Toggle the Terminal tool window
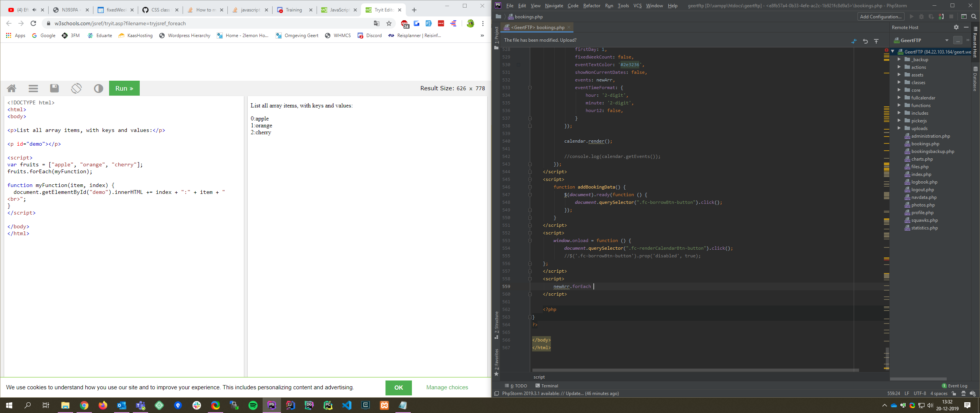This screenshot has width=980, height=413. click(547, 386)
